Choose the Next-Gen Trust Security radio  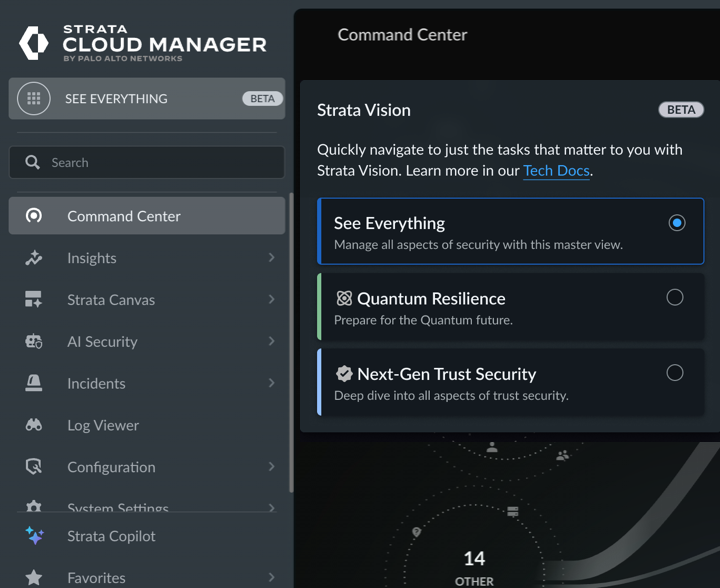pyautogui.click(x=675, y=373)
